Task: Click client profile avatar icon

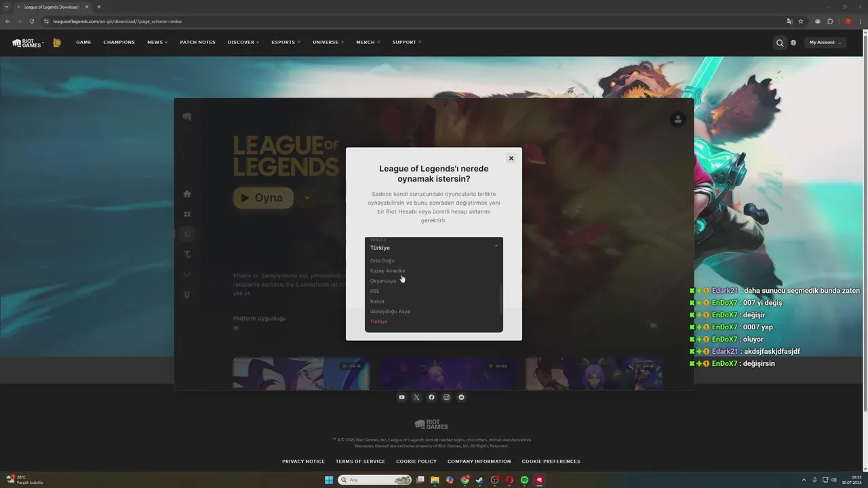Action: [677, 119]
